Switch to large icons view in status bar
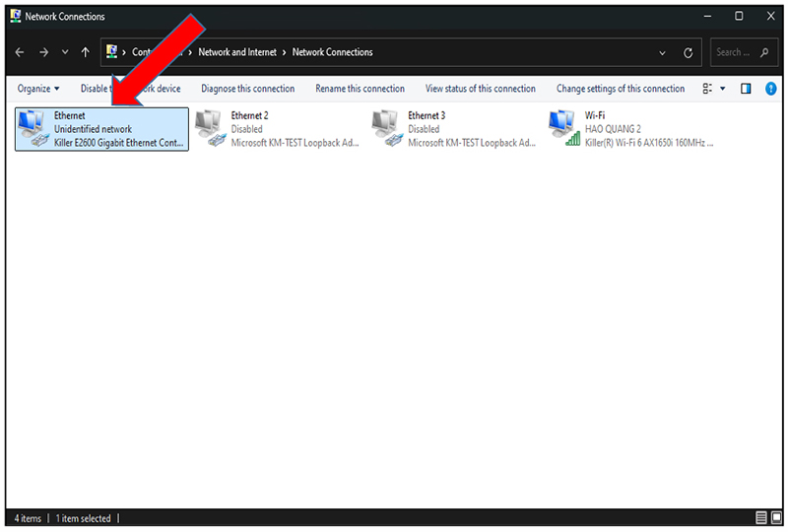This screenshot has width=788, height=532. (776, 517)
